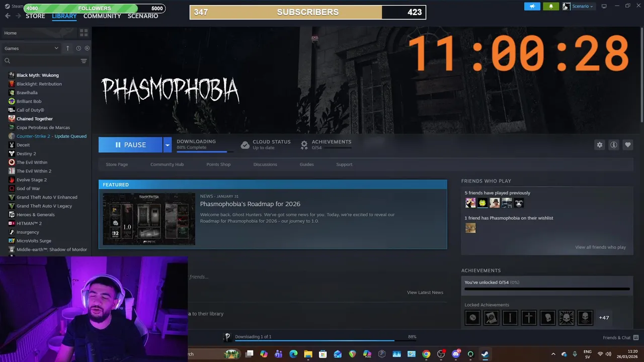
Task: Open Friends & Chat
Action: 620,337
